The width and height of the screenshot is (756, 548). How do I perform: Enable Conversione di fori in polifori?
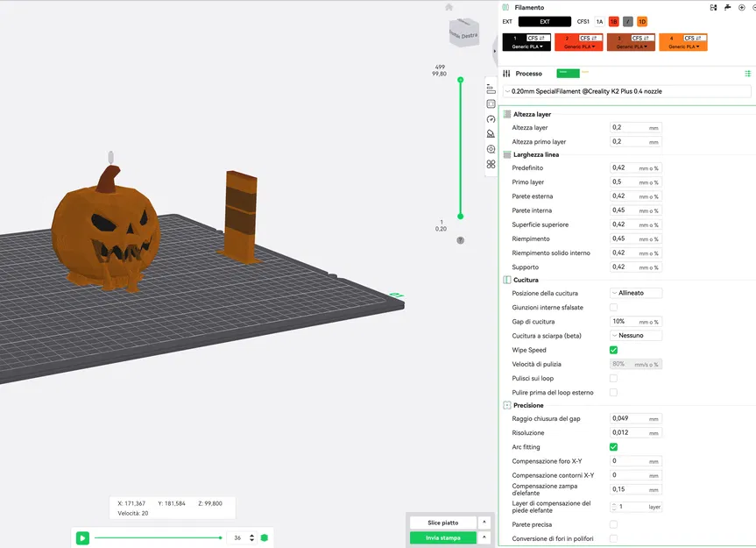613,538
